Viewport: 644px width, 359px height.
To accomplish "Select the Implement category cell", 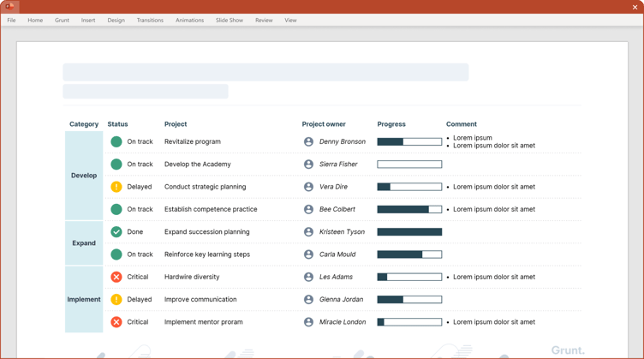I will (84, 300).
